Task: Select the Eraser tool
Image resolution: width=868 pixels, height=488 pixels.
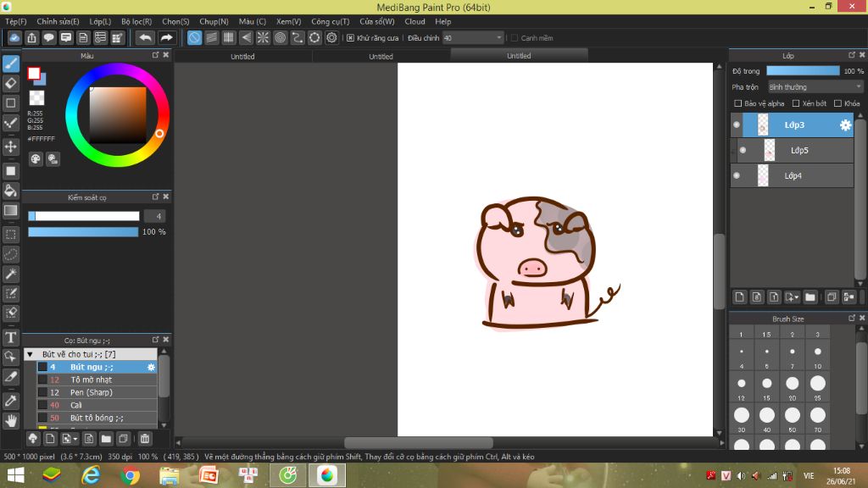Action: tap(10, 83)
